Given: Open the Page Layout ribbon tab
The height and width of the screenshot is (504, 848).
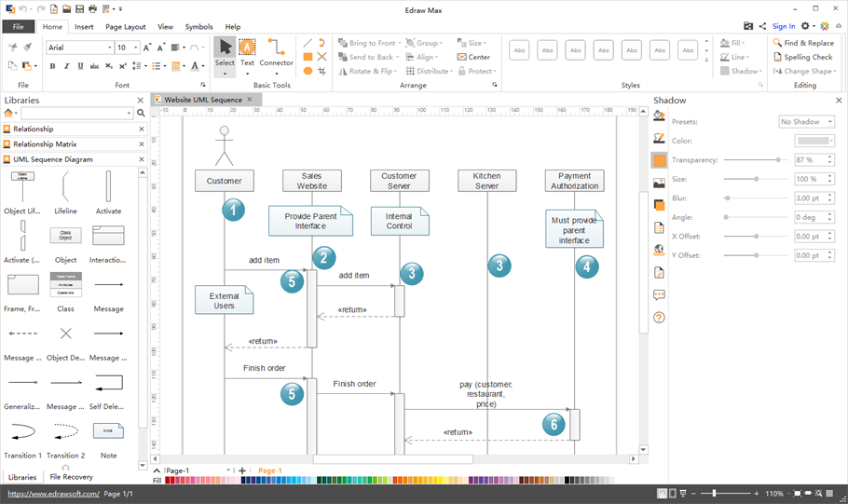Looking at the screenshot, I should coord(125,27).
